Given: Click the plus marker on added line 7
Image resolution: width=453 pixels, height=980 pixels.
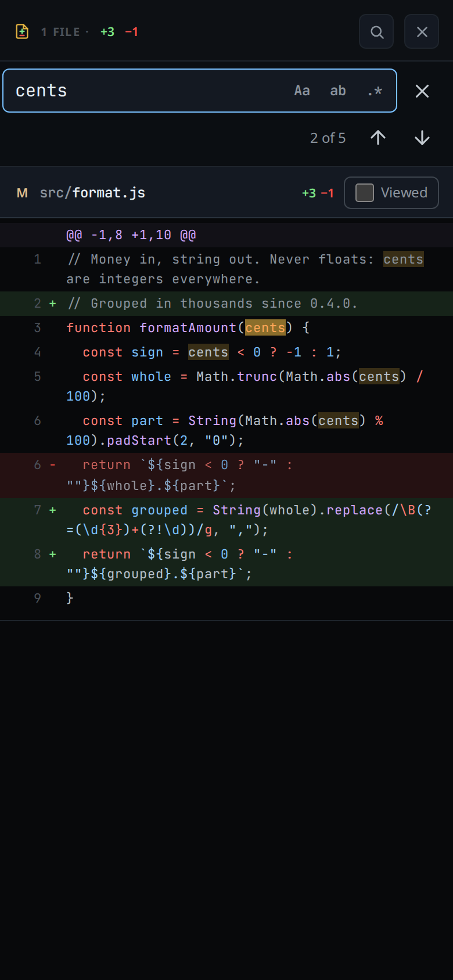Looking at the screenshot, I should pos(53,510).
